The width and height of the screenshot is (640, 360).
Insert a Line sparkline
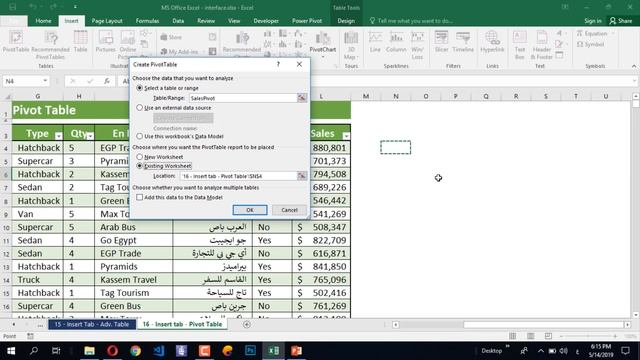coord(375,42)
